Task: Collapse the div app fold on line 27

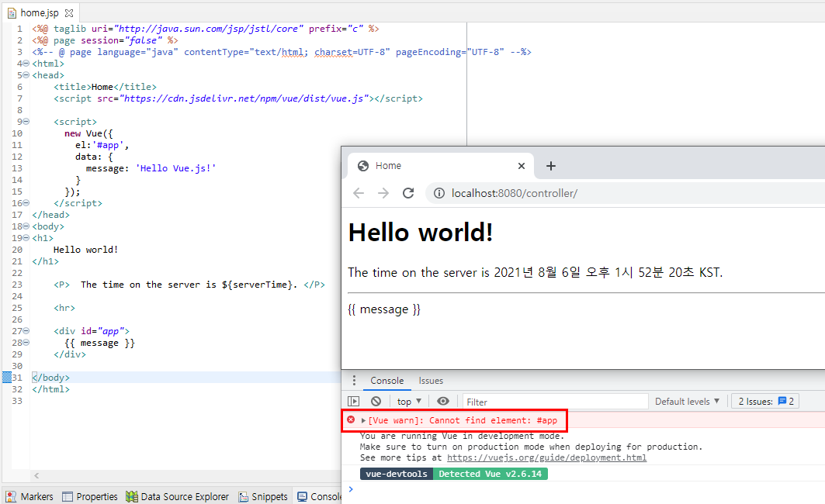Action: [x=26, y=330]
